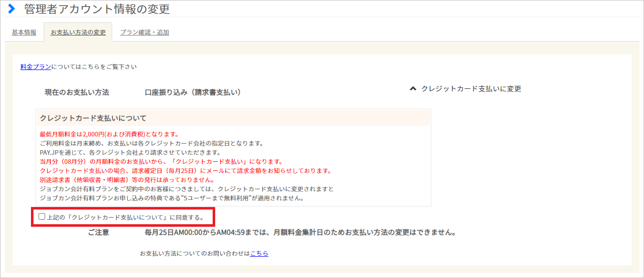Click the caret icon next to クレジットカード支払いに変更
Viewport: 644px width, 278px height.
coord(413,89)
